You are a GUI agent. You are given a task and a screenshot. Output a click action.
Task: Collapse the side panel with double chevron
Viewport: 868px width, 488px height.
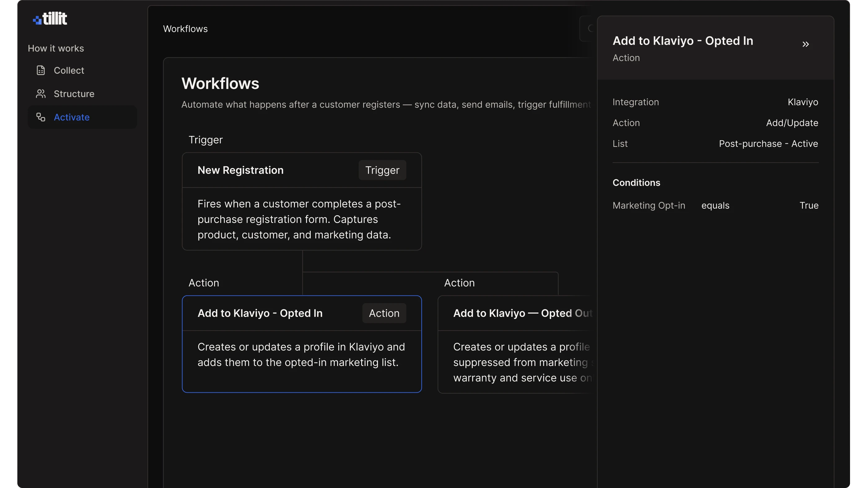tap(805, 45)
